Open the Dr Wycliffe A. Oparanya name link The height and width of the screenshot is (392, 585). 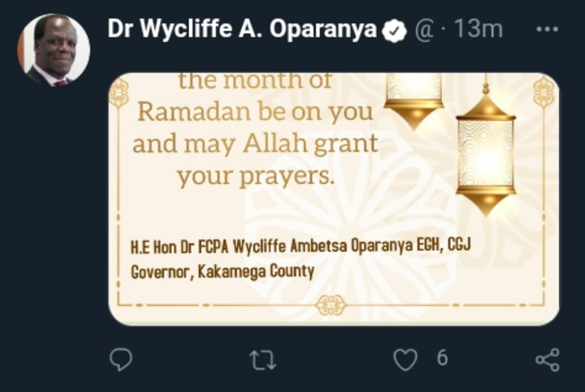pyautogui.click(x=242, y=28)
